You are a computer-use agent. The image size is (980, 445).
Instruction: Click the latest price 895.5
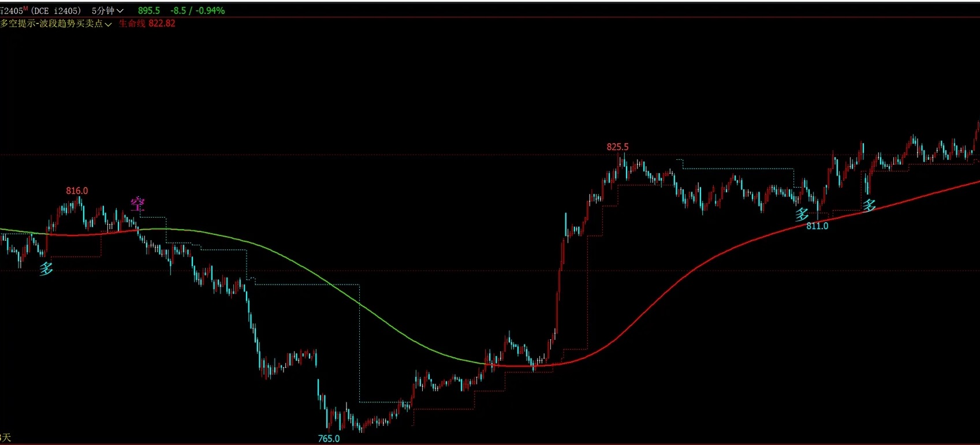[x=149, y=10]
